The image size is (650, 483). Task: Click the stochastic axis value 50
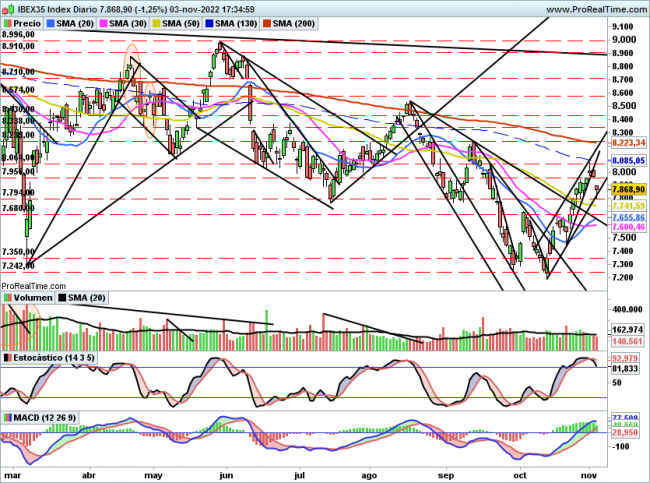pyautogui.click(x=617, y=383)
